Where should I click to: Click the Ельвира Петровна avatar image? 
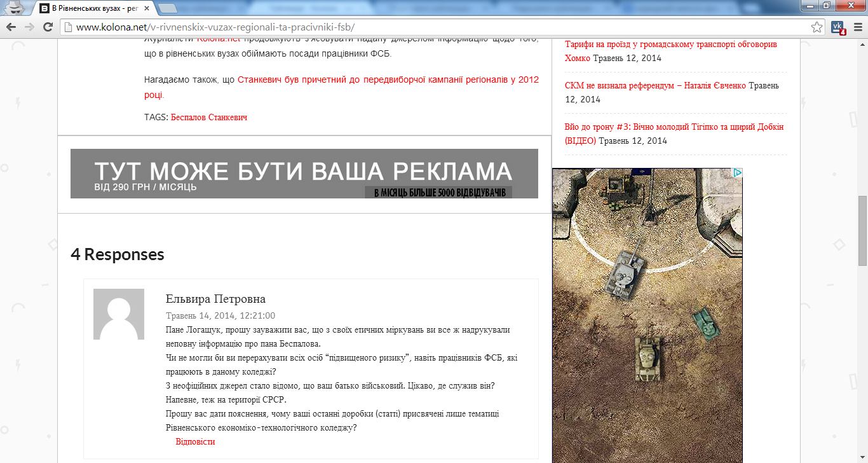click(119, 314)
